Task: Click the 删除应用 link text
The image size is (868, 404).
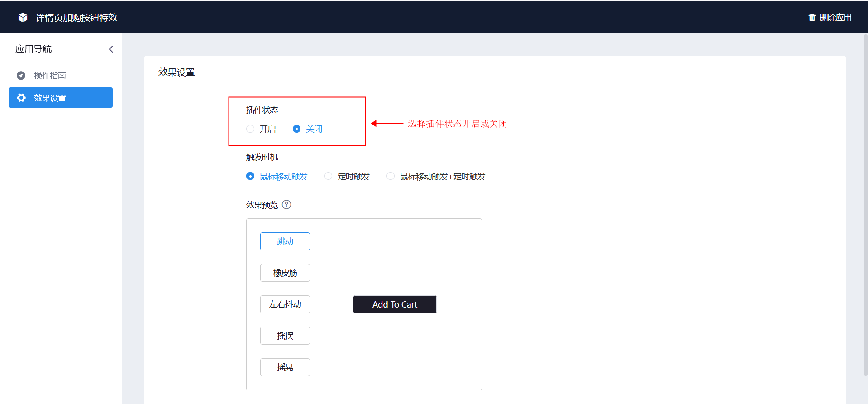Action: pos(835,18)
